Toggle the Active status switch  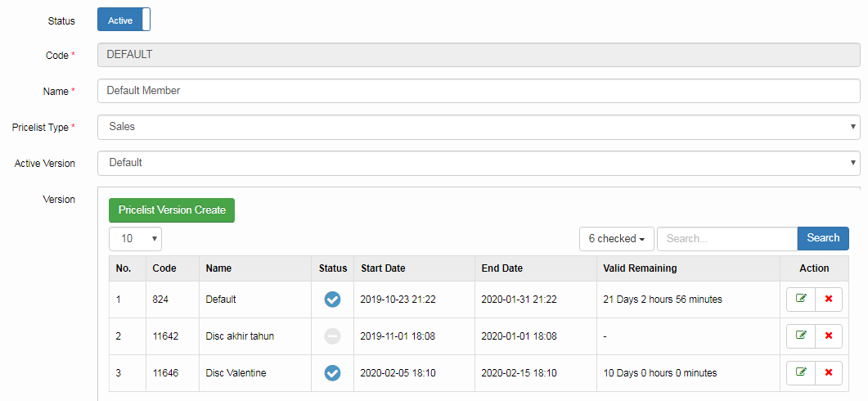124,20
